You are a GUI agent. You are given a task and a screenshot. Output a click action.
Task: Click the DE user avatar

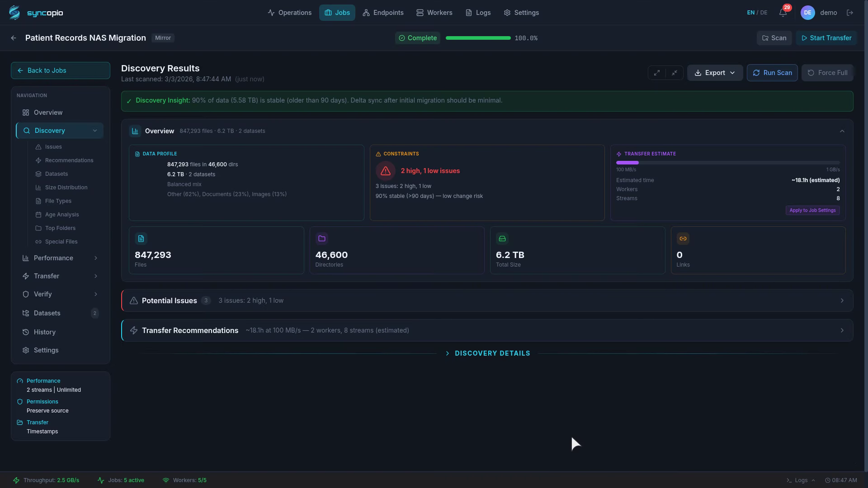(x=807, y=13)
